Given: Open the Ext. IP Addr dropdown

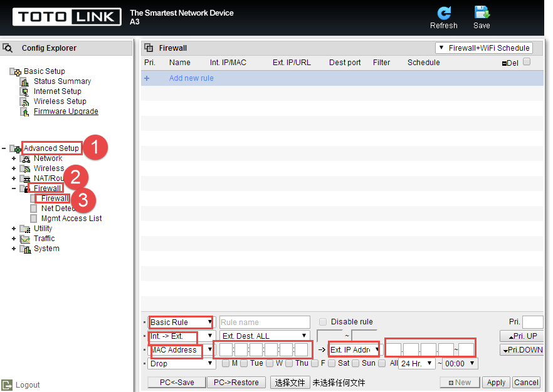Looking at the screenshot, I should tap(354, 350).
